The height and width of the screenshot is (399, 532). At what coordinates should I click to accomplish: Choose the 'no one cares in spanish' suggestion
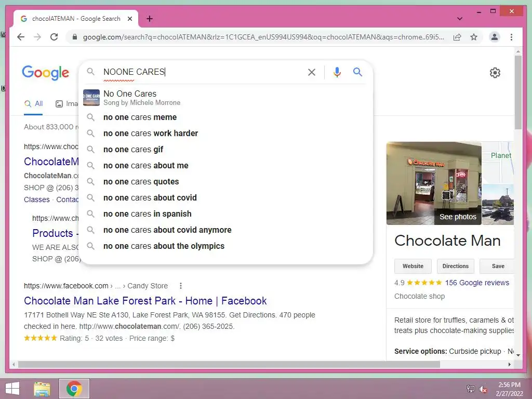click(225, 214)
